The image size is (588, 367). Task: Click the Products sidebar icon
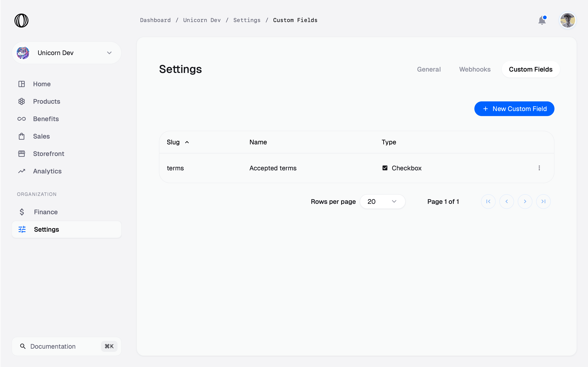point(22,101)
